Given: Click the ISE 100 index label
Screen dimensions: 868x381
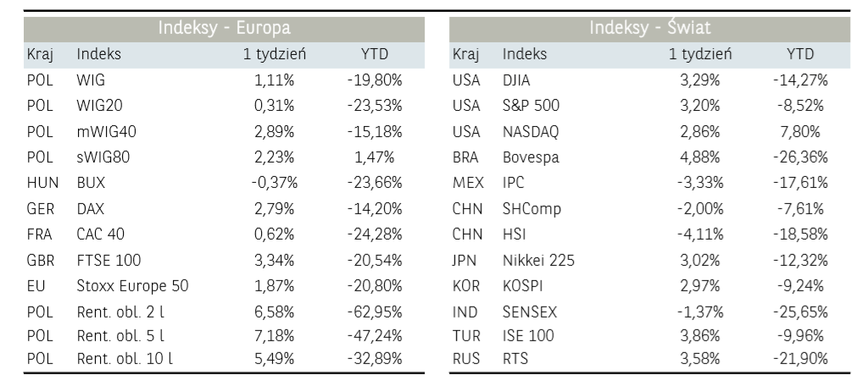Looking at the screenshot, I should (x=528, y=335).
